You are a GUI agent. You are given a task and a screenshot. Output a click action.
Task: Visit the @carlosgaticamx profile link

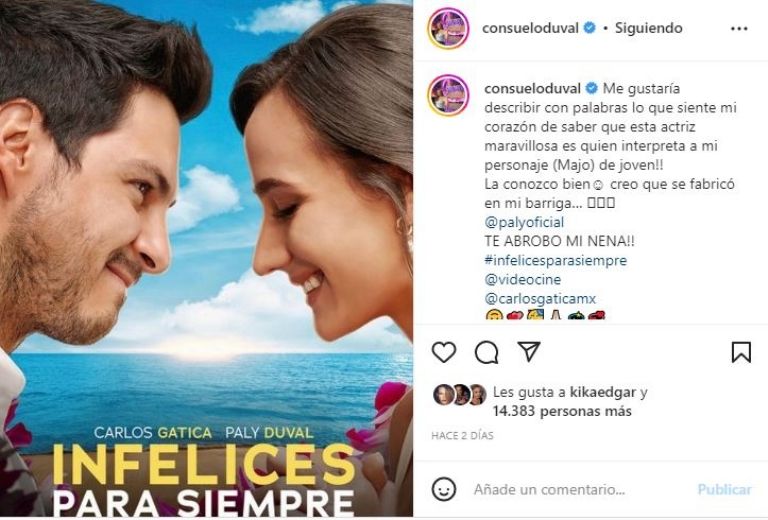540,299
